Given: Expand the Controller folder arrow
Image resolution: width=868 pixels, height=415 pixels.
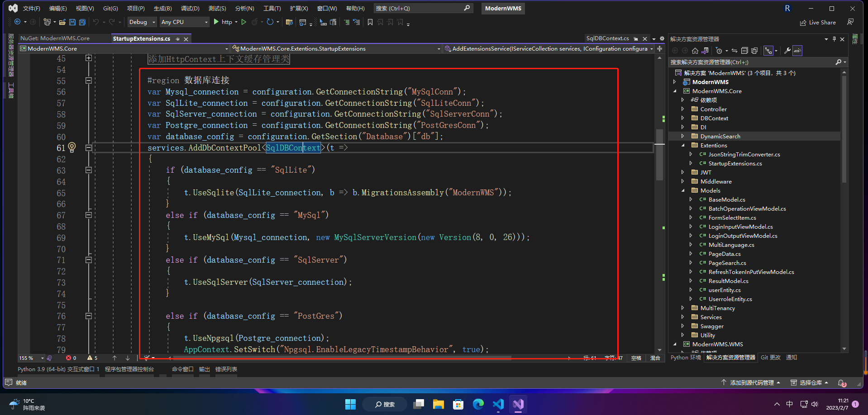Looking at the screenshot, I should click(x=683, y=109).
